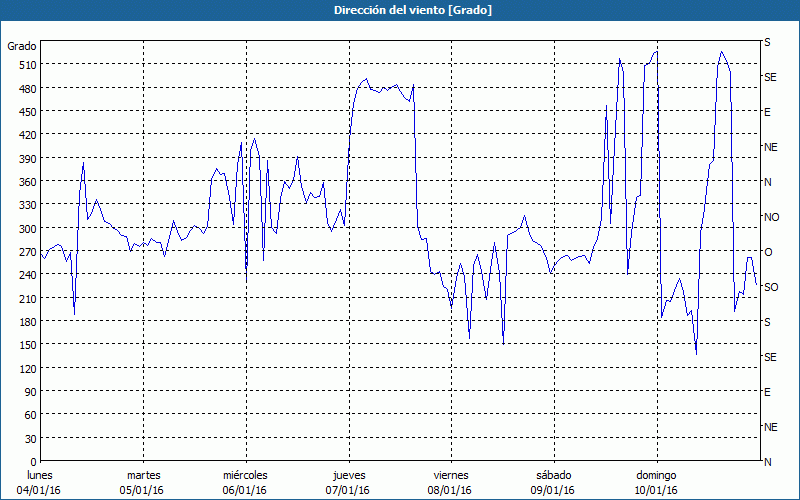Select the 'viernes 08/01/16' date label
The width and height of the screenshot is (800, 500).
[x=450, y=482]
